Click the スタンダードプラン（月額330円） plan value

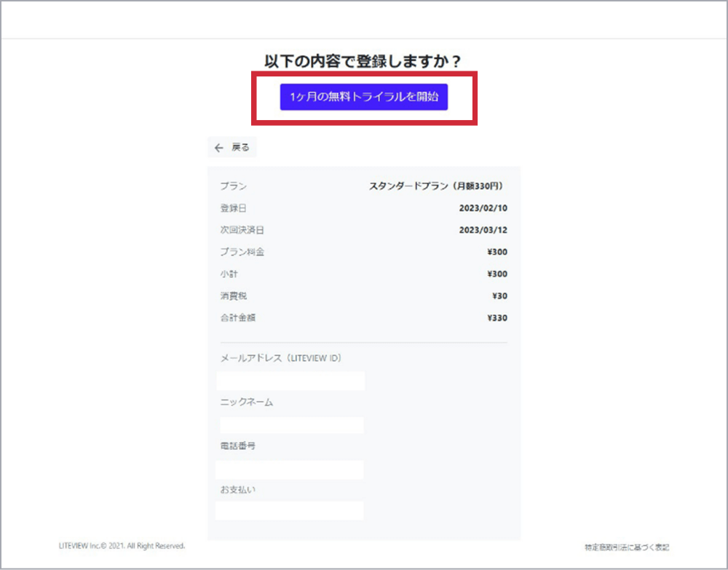coord(438,186)
